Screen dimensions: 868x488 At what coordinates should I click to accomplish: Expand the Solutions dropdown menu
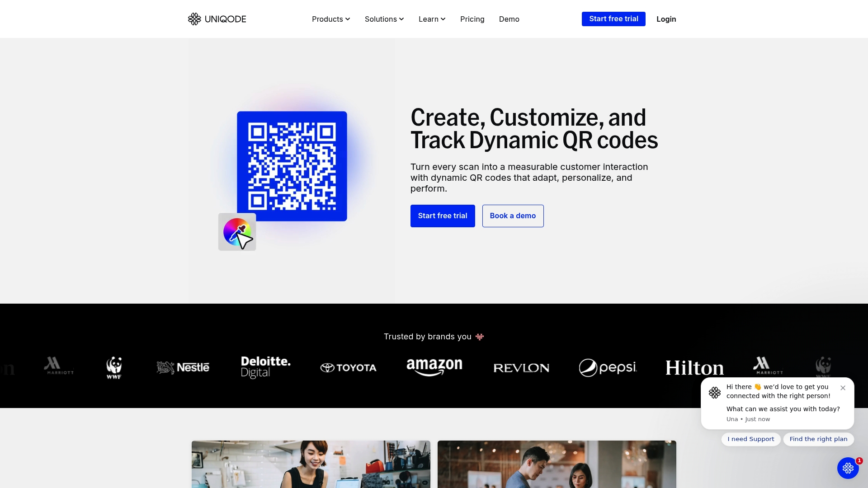[384, 19]
